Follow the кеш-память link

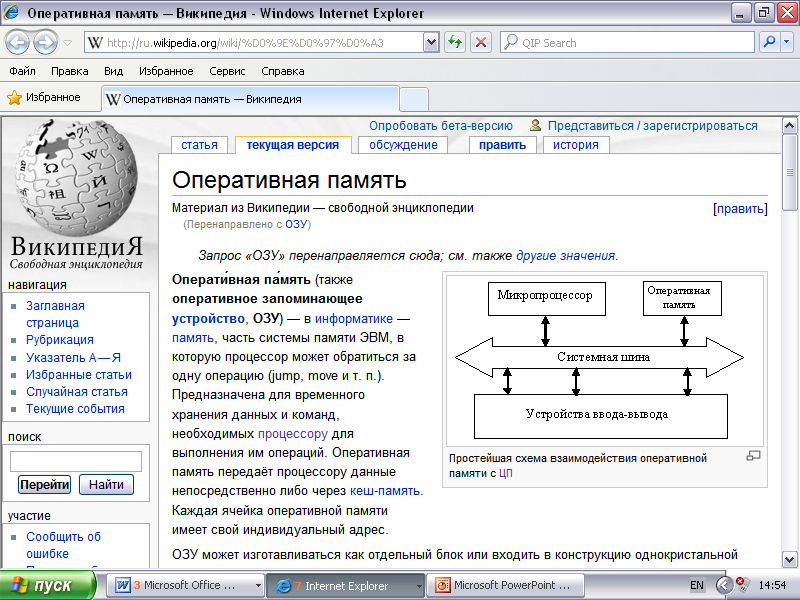[x=385, y=491]
